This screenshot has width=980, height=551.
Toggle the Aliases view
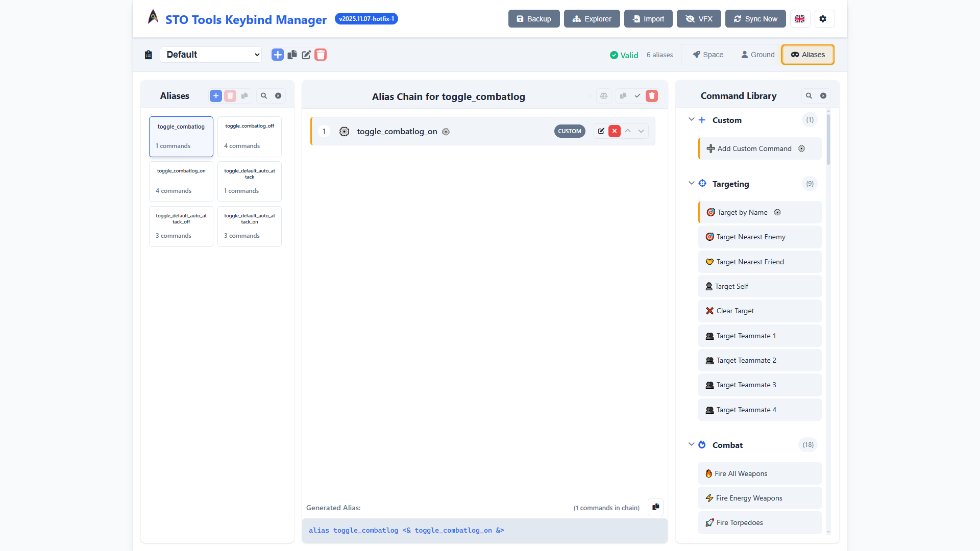(807, 55)
